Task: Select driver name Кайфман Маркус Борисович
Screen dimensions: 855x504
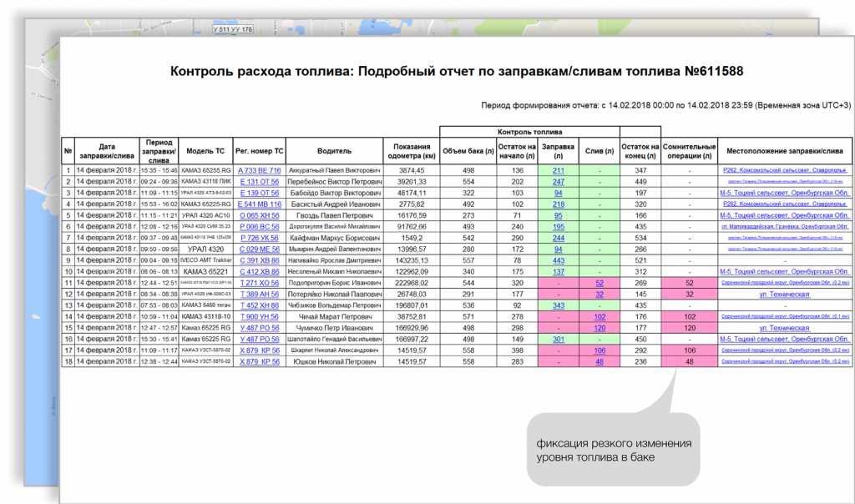Action: 334,238
